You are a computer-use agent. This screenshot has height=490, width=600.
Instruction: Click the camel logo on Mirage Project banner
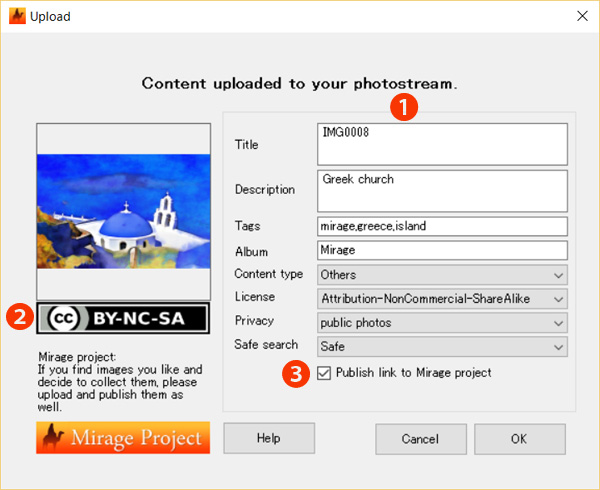point(54,436)
